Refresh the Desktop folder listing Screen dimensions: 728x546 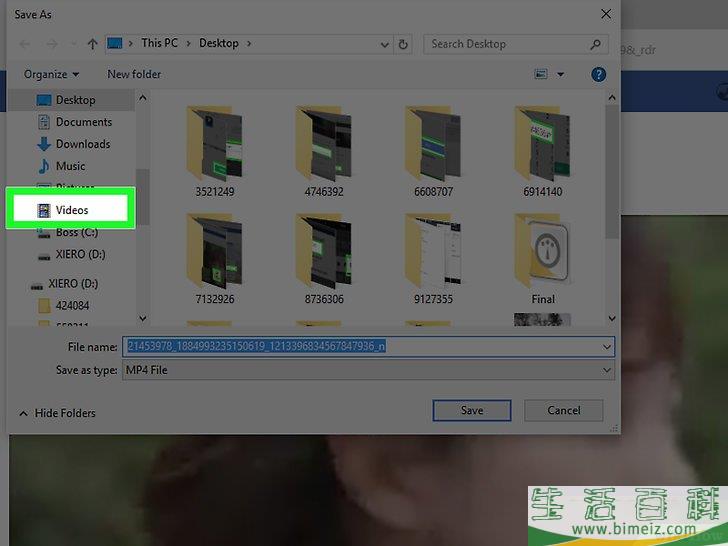point(403,44)
